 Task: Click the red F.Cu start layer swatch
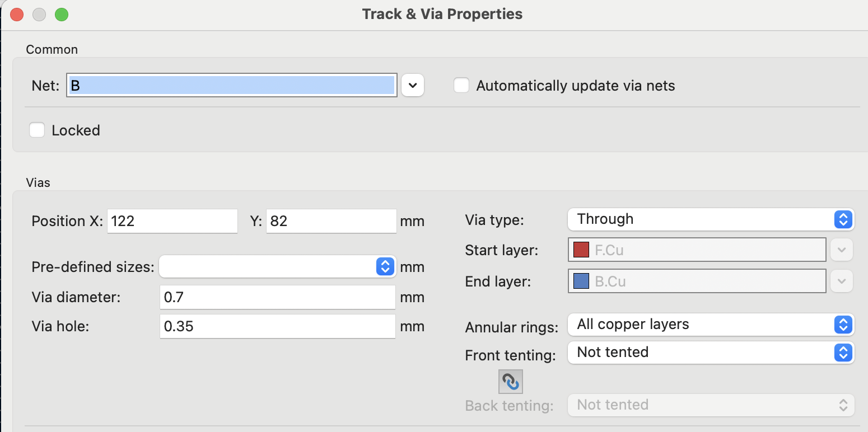(581, 250)
